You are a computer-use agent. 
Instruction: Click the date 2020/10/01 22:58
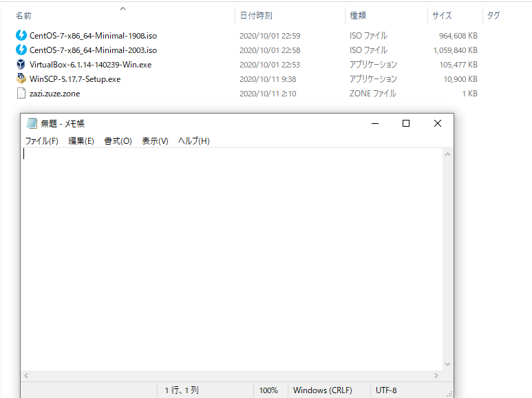click(x=270, y=50)
